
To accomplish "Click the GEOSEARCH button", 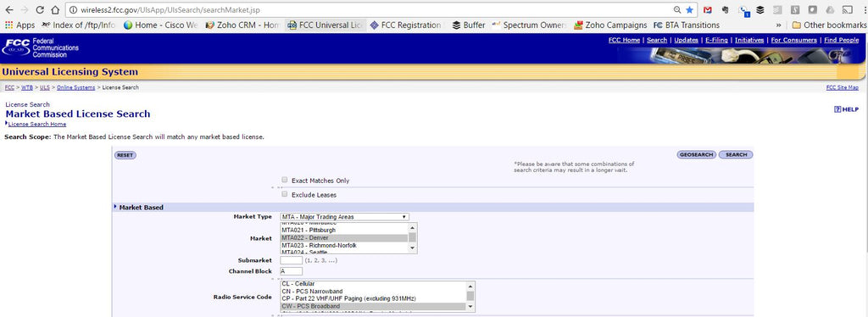I will coord(697,155).
